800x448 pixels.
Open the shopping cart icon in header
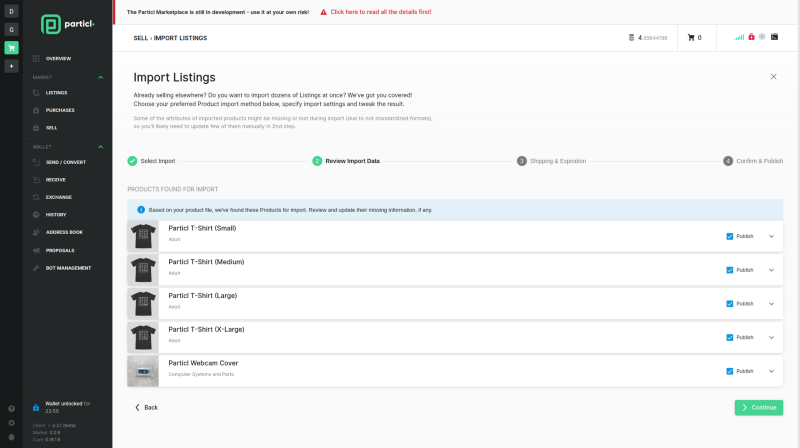pos(691,38)
